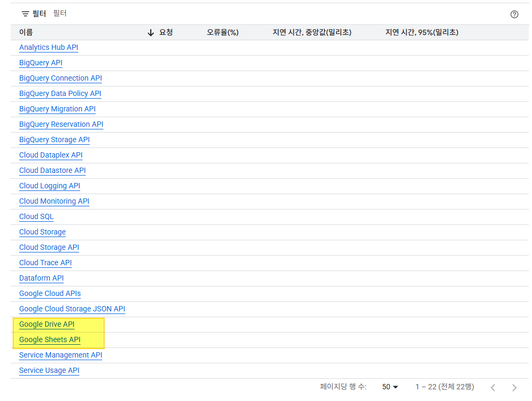532x401 pixels.
Task: Open Google Cloud Storage JSON API link
Action: pos(72,309)
